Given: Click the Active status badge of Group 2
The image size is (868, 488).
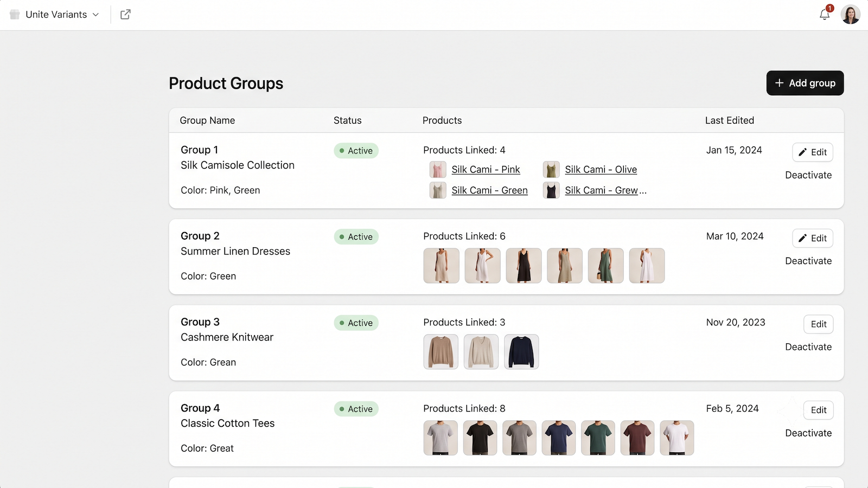Looking at the screenshot, I should tap(356, 237).
